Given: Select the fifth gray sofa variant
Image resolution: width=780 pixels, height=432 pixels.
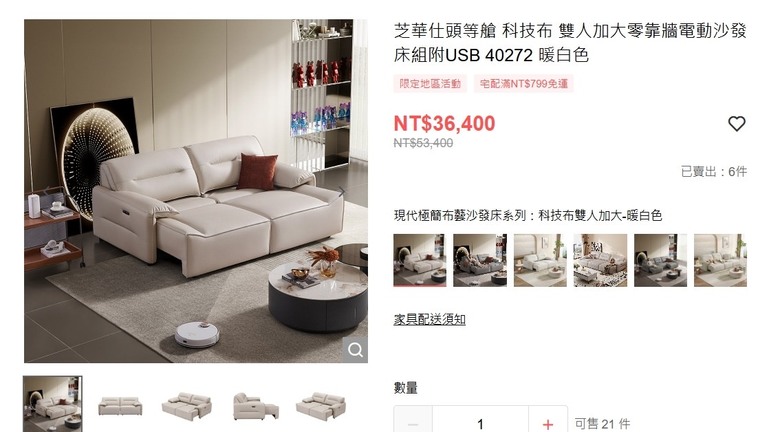Looking at the screenshot, I should 661,260.
